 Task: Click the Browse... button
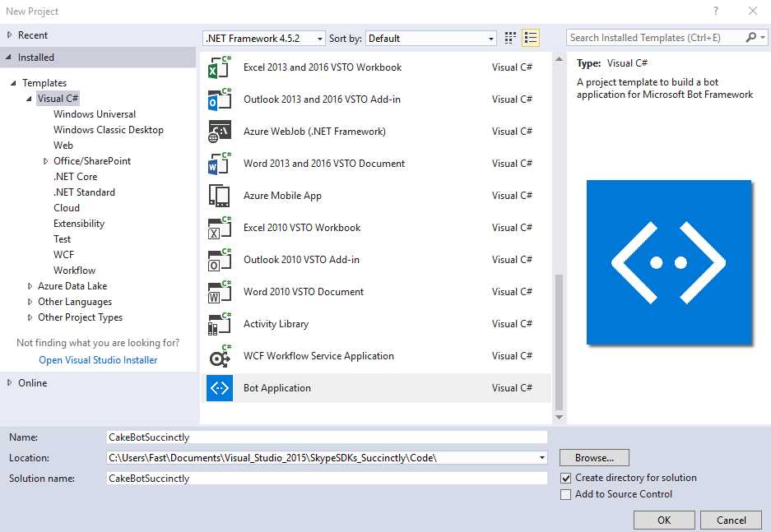point(594,458)
